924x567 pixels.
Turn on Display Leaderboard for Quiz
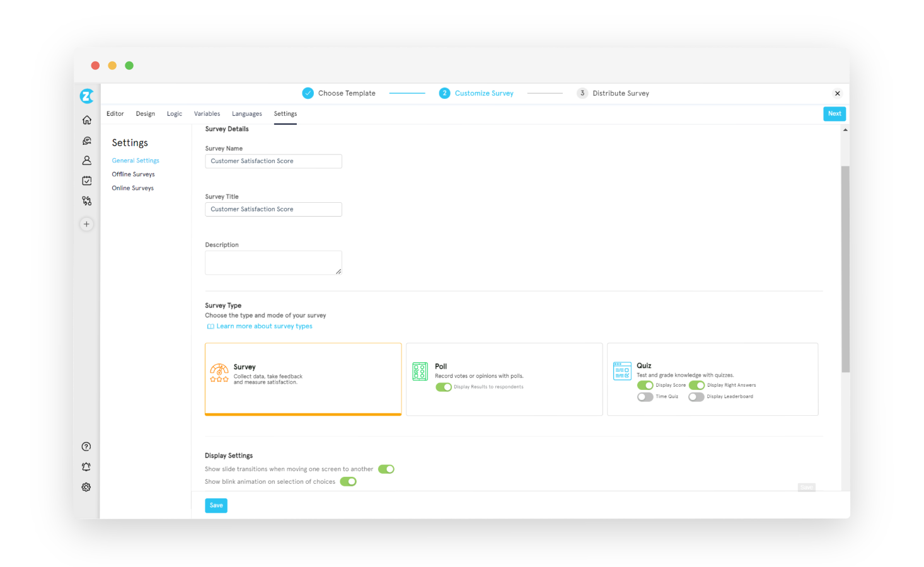[696, 396]
